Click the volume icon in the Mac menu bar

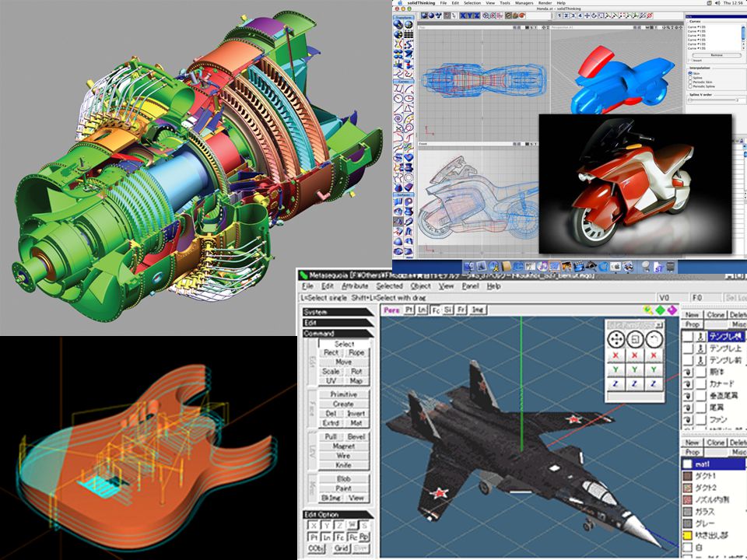(718, 3)
